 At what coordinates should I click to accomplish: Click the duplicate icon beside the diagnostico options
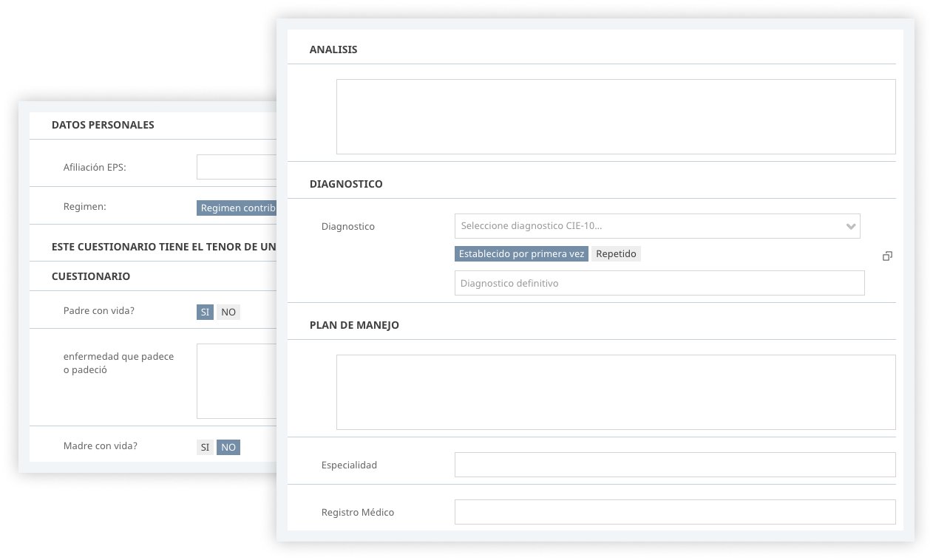pyautogui.click(x=887, y=256)
